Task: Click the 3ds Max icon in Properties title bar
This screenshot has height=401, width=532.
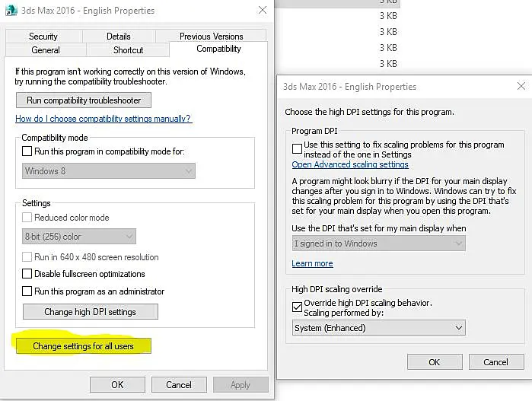Action: (11, 11)
